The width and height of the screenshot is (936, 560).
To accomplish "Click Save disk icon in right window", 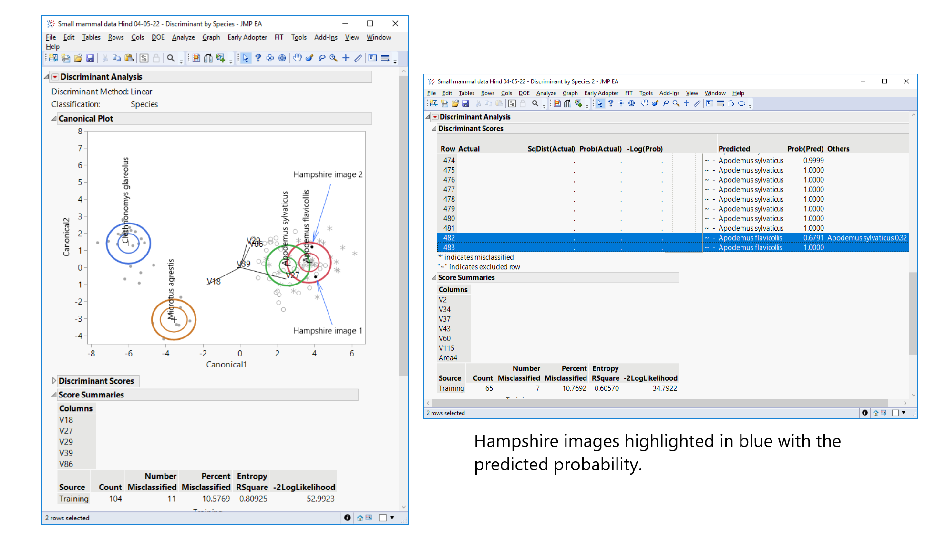I will coord(465,103).
